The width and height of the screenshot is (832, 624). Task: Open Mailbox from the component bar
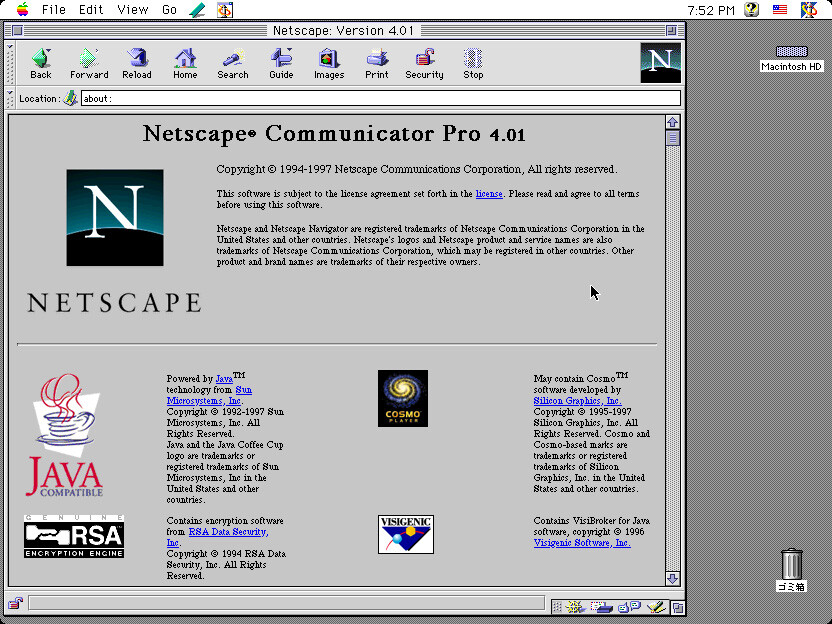coord(602,606)
